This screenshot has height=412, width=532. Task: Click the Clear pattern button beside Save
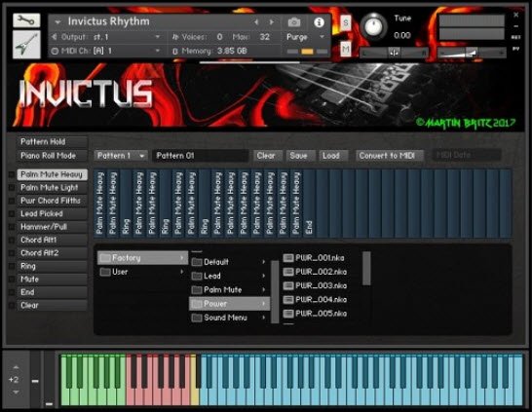pos(268,156)
